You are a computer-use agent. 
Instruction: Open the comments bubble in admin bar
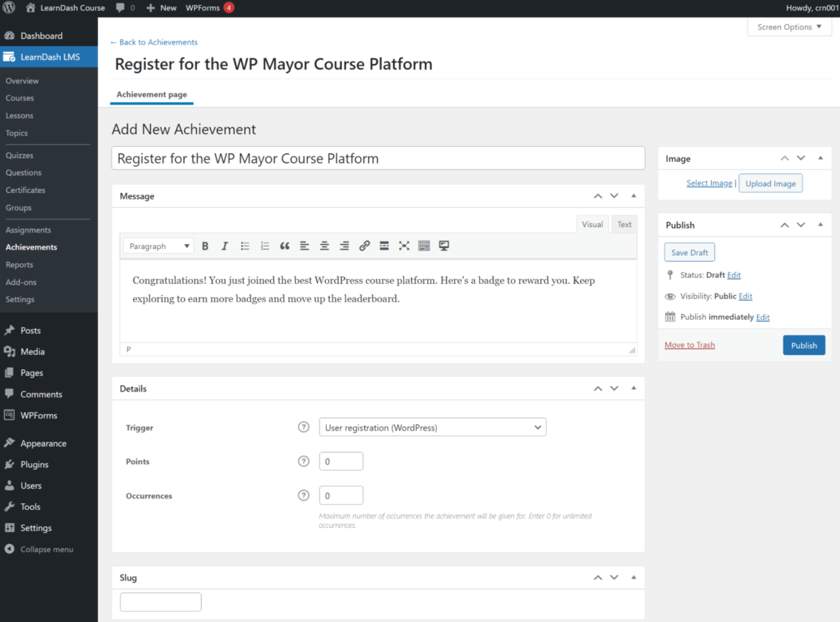point(125,8)
